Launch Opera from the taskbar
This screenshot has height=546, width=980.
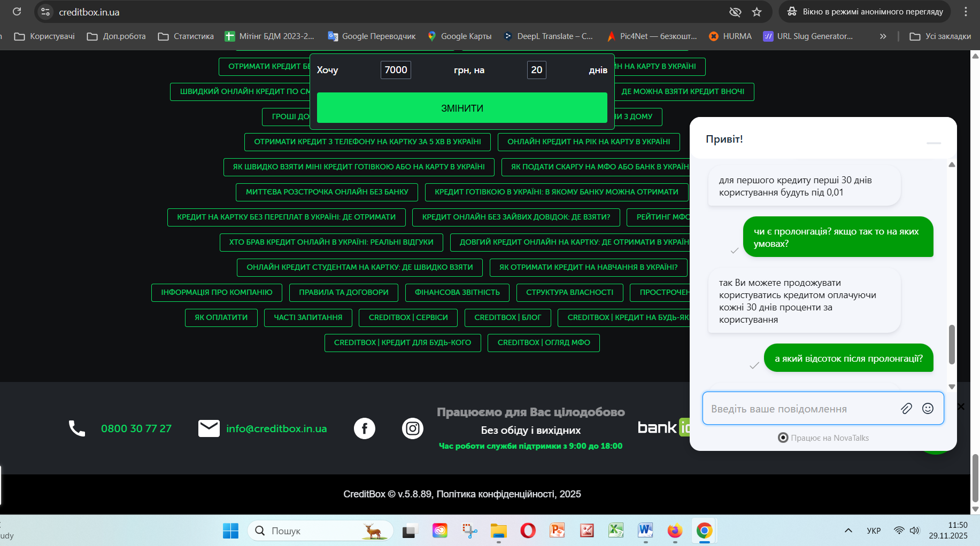528,531
